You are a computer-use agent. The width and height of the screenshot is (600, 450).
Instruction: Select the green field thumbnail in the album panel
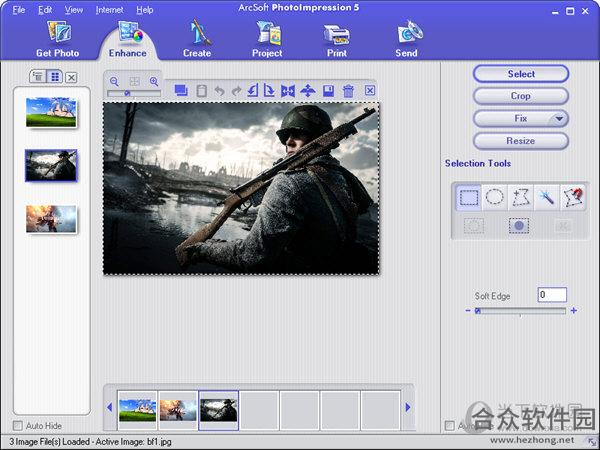[51, 112]
